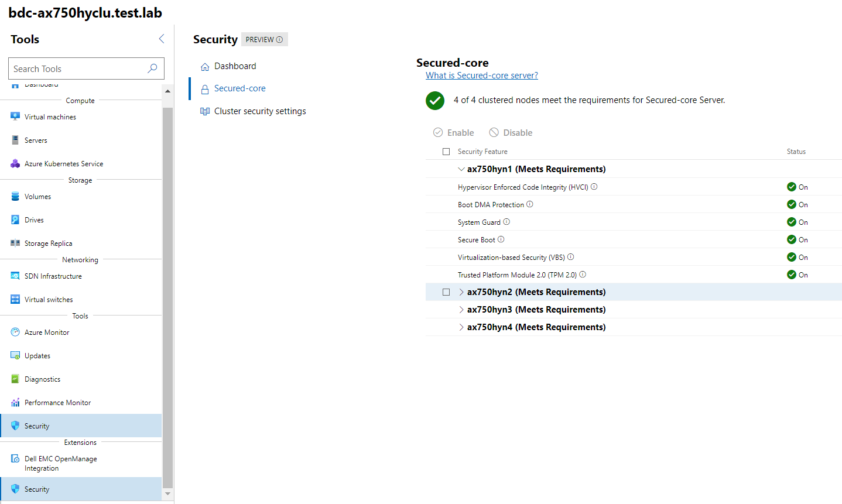This screenshot has height=504, width=842.
Task: Collapse the Tools panel with the chevron
Action: point(162,39)
